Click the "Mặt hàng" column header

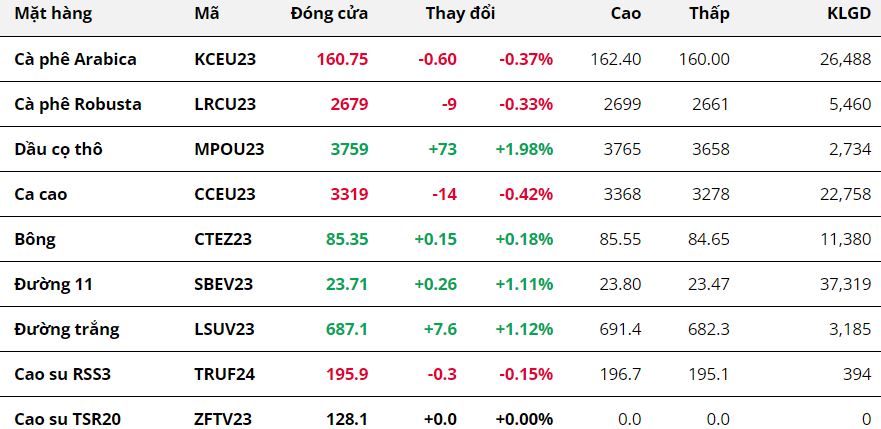coord(53,14)
